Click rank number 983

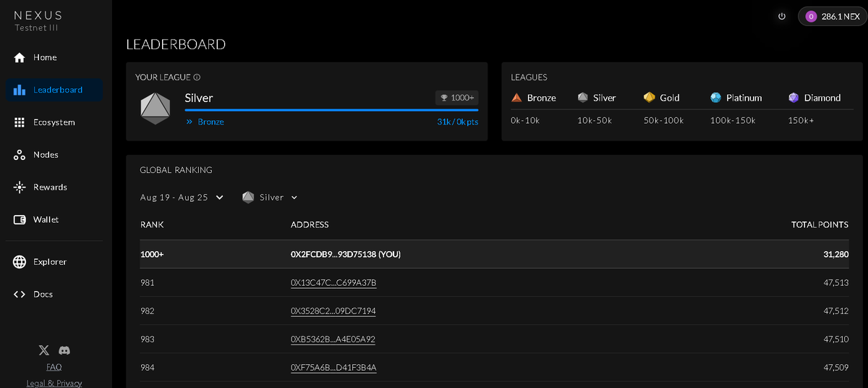tap(147, 339)
